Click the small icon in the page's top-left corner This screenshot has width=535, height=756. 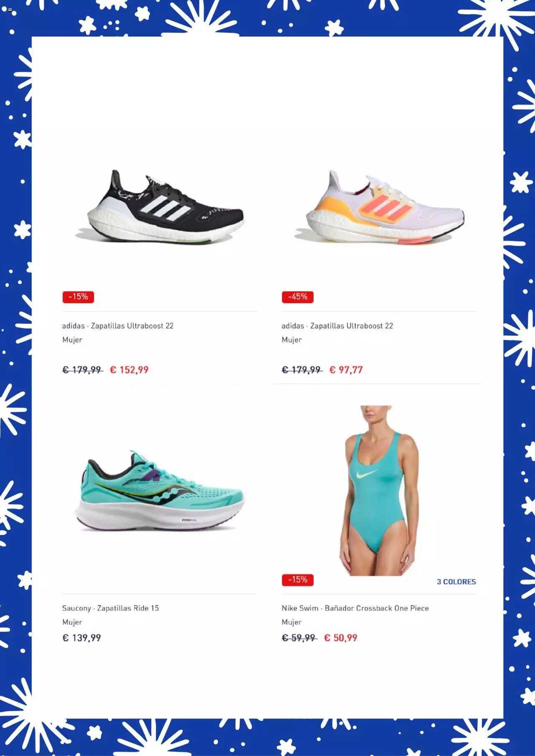point(10,10)
